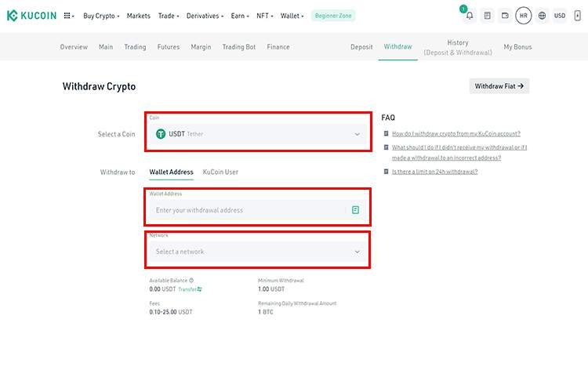588x392 pixels.
Task: Switch to the Futures tab
Action: [x=169, y=47]
